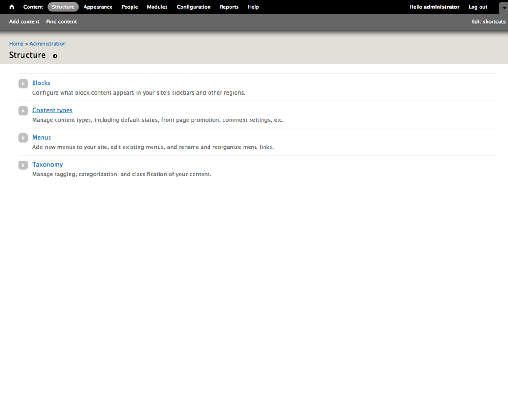Open the Configuration menu
508x420 pixels.
coord(194,7)
